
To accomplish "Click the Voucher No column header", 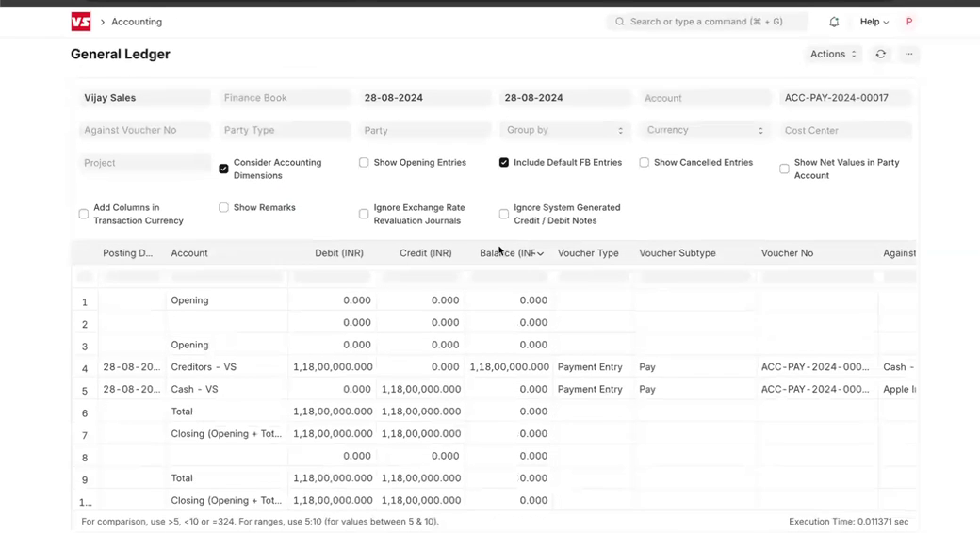I will tap(787, 253).
